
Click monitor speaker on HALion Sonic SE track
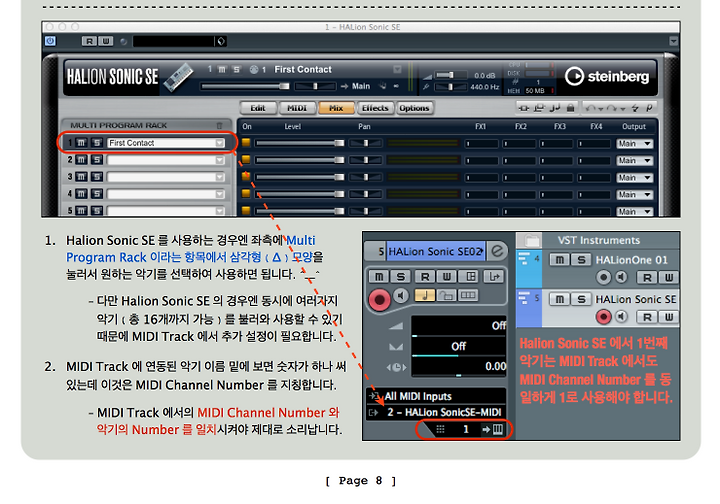point(621,317)
